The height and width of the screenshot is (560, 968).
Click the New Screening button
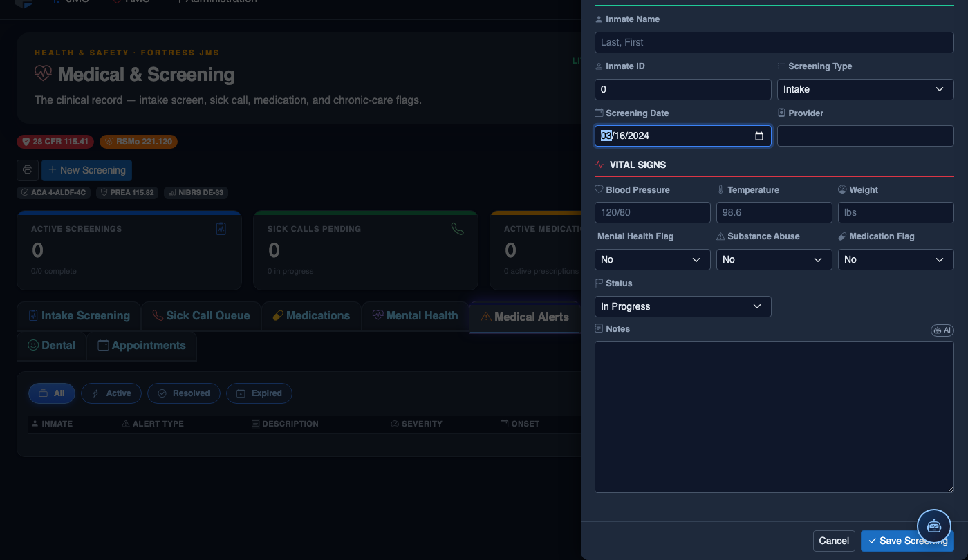[x=86, y=170]
